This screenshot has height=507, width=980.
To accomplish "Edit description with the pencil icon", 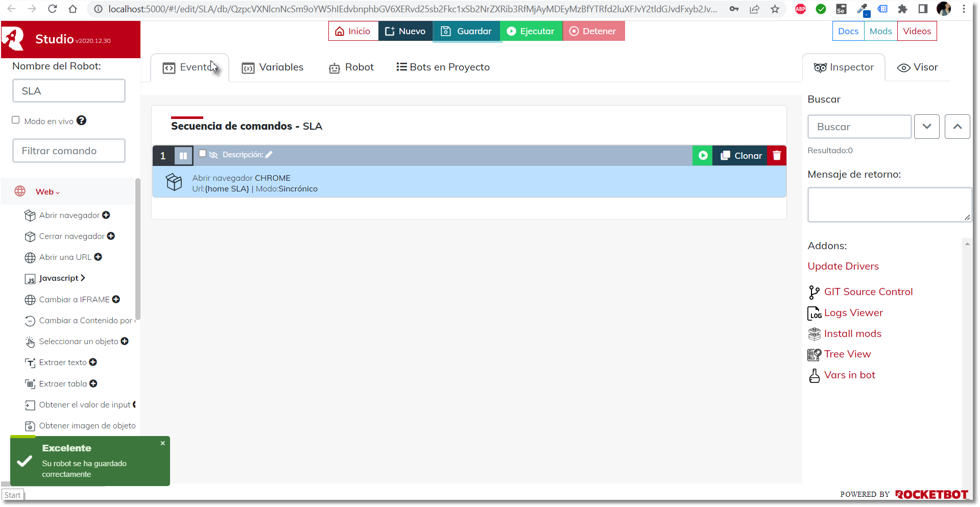I will pyautogui.click(x=269, y=155).
